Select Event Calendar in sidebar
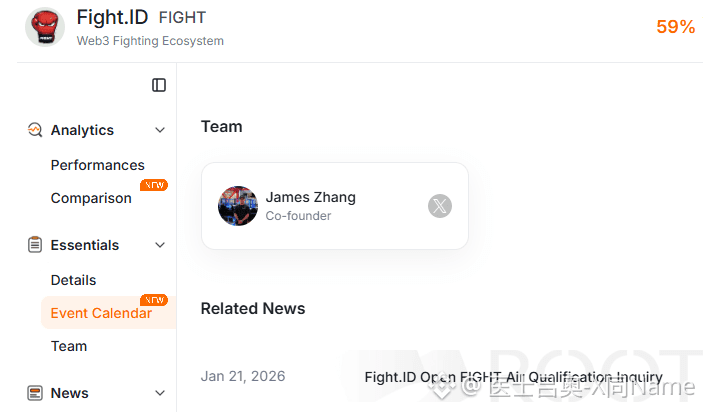Screen dimensions: 703x412 pyautogui.click(x=101, y=313)
